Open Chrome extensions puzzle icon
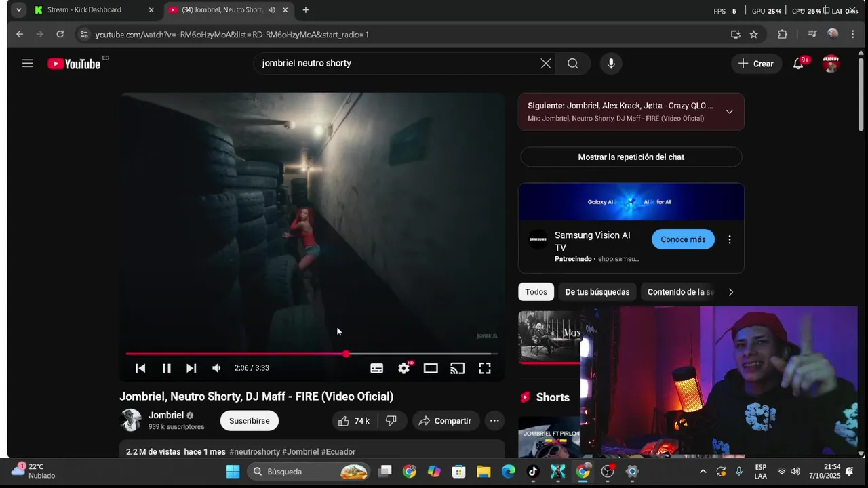This screenshot has height=488, width=868. 782,34
